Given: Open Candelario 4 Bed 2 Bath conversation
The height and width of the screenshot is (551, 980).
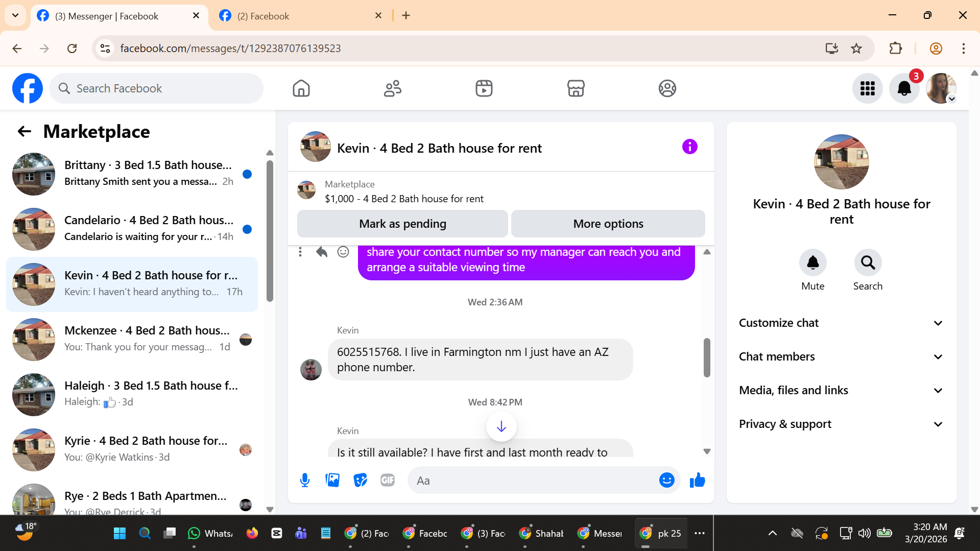Looking at the screenshot, I should 132,229.
